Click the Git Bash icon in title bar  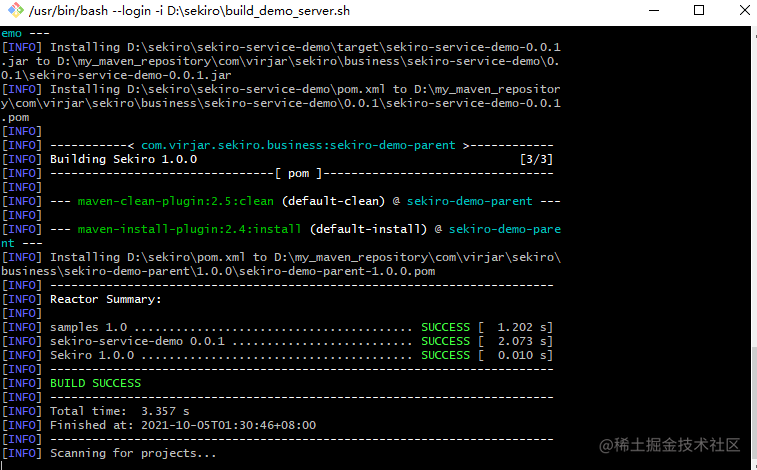(x=16, y=11)
